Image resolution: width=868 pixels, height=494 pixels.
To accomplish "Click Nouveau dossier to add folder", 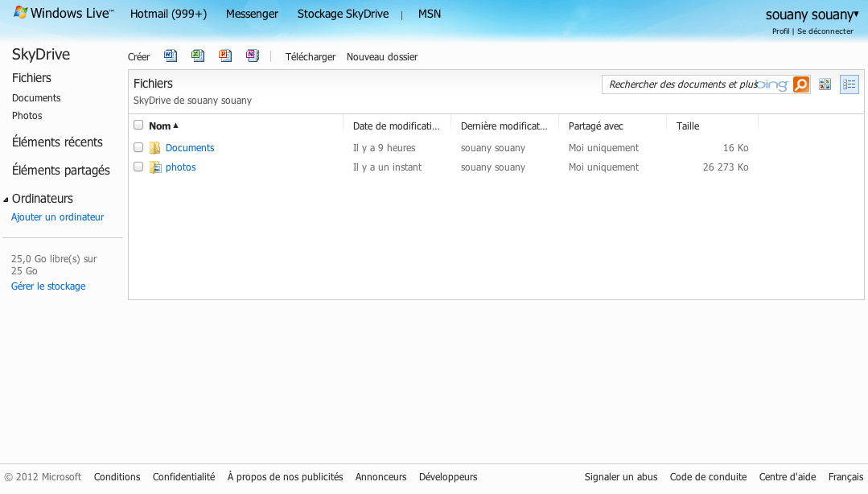I will (x=382, y=56).
